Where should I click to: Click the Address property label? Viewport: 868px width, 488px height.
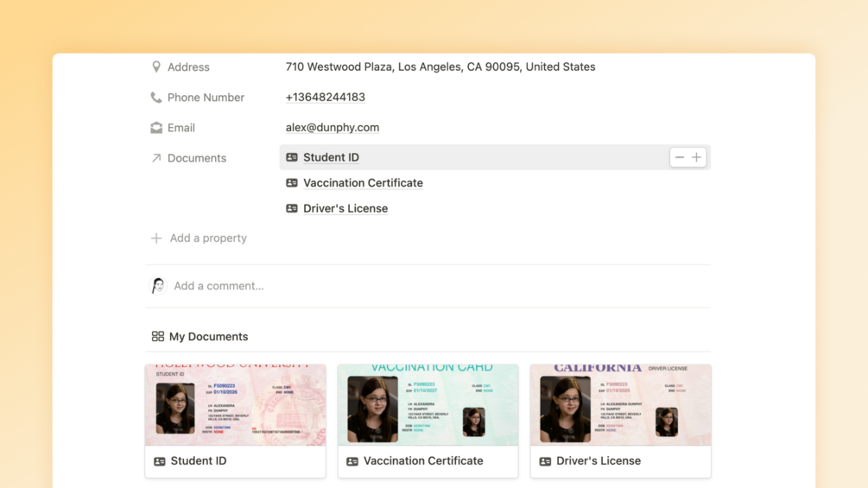189,67
